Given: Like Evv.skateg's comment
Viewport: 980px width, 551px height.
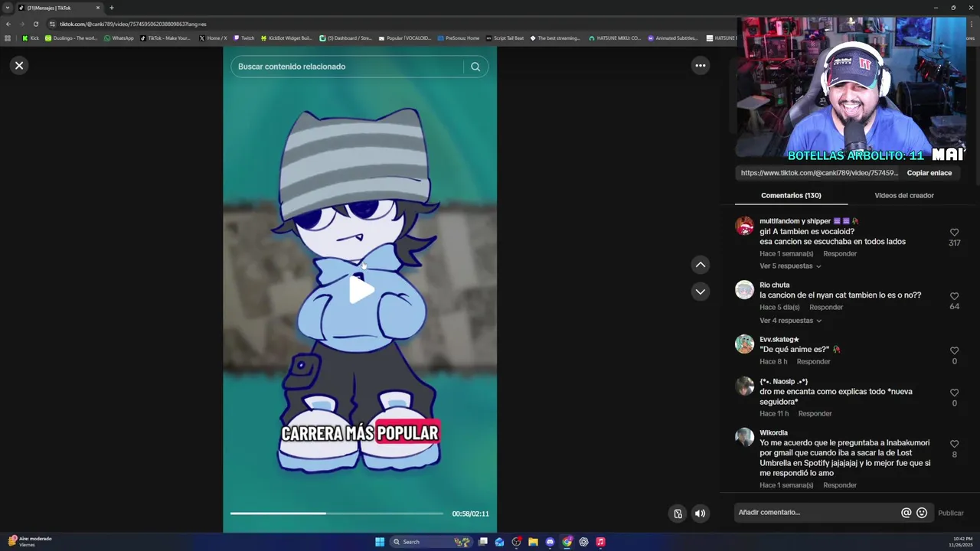Looking at the screenshot, I should pyautogui.click(x=954, y=350).
